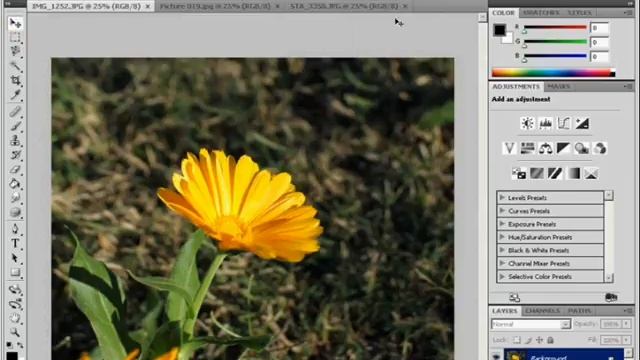Viewport: 640px width, 360px height.
Task: Switch to the Styles tab
Action: tap(580, 13)
